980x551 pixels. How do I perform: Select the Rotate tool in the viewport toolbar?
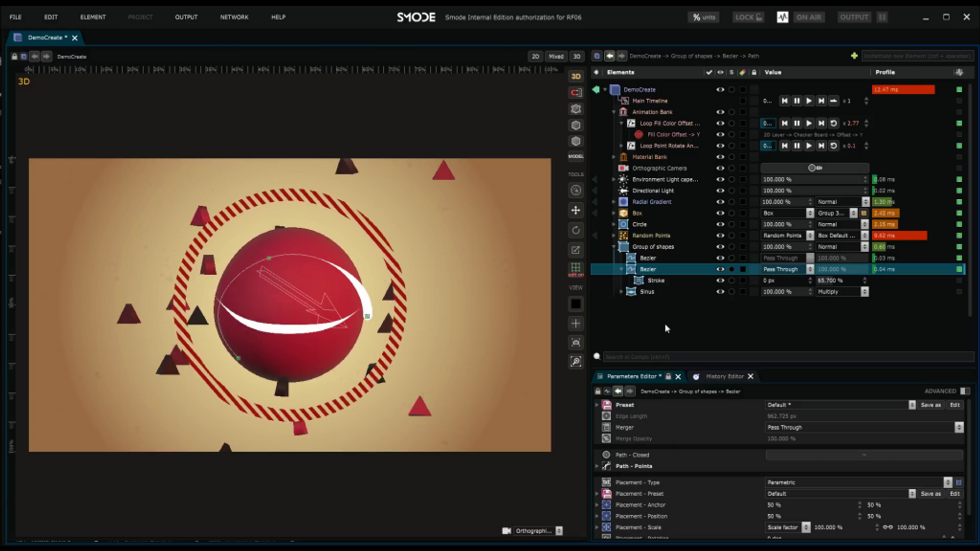pyautogui.click(x=576, y=230)
